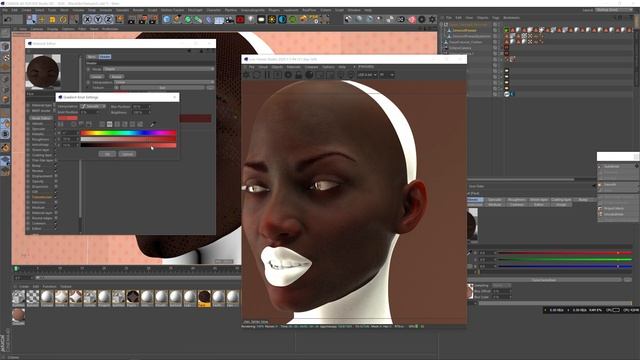Click Cancel in Gradient Knot Settings dialog

point(127,154)
